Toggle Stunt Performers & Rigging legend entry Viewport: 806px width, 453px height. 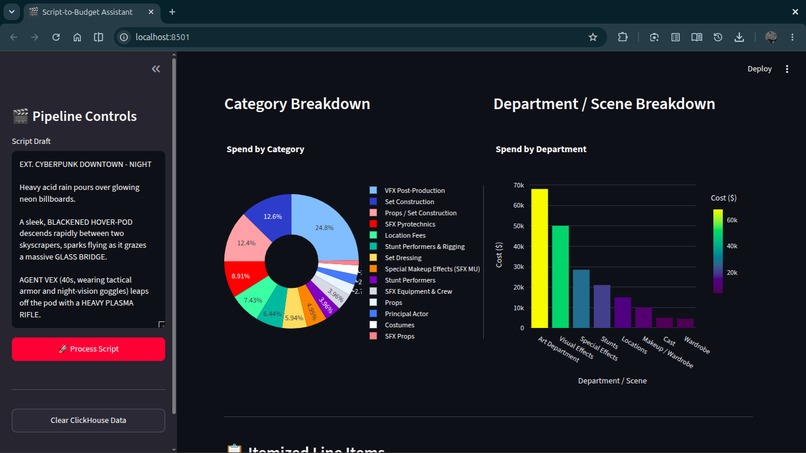417,246
